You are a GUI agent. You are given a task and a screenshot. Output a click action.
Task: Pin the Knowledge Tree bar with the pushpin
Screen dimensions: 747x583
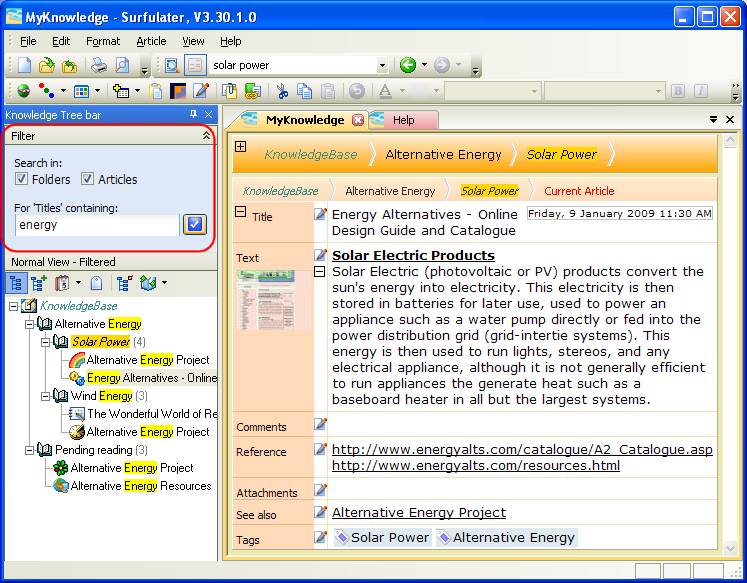tap(193, 114)
